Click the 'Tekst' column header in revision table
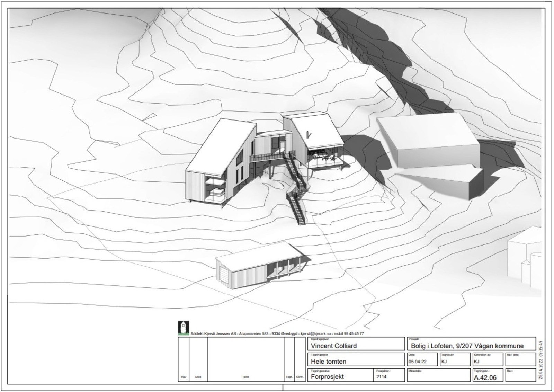554x392 pixels. coord(245,377)
